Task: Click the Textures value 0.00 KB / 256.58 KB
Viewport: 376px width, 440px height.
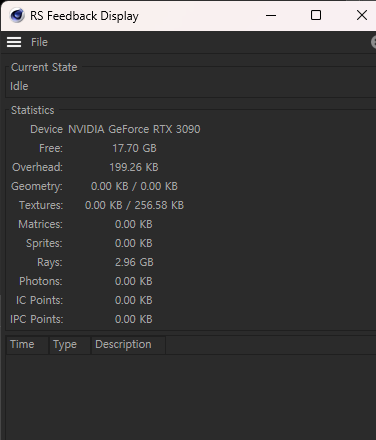Action: tap(134, 205)
